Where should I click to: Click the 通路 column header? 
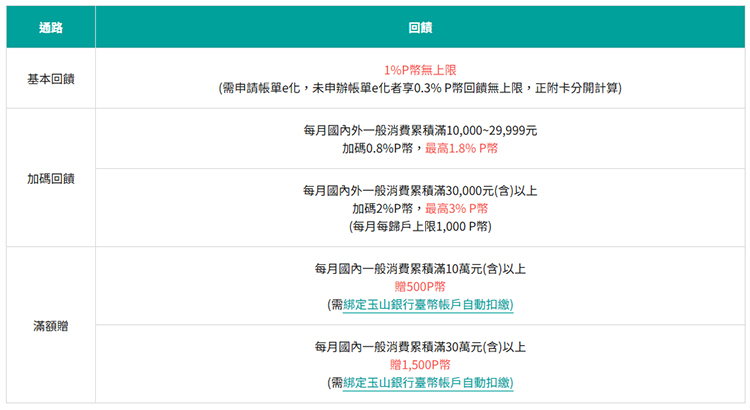pos(50,28)
